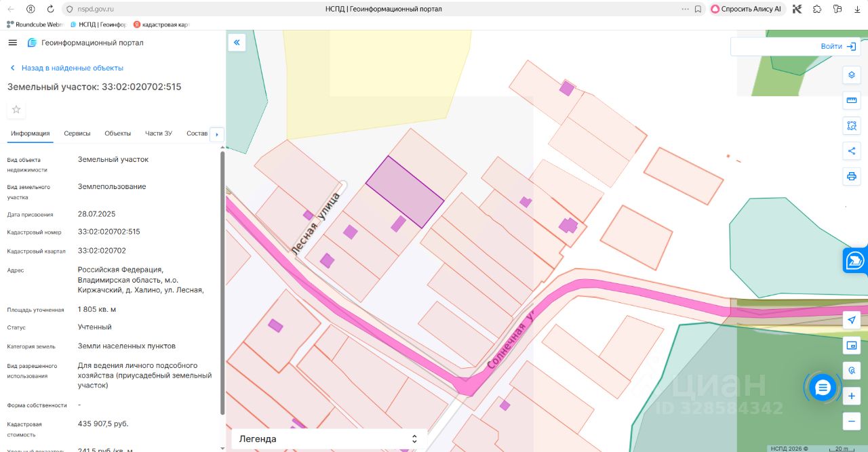Share the map icon
Screen dimensions: 868x452
(851, 150)
